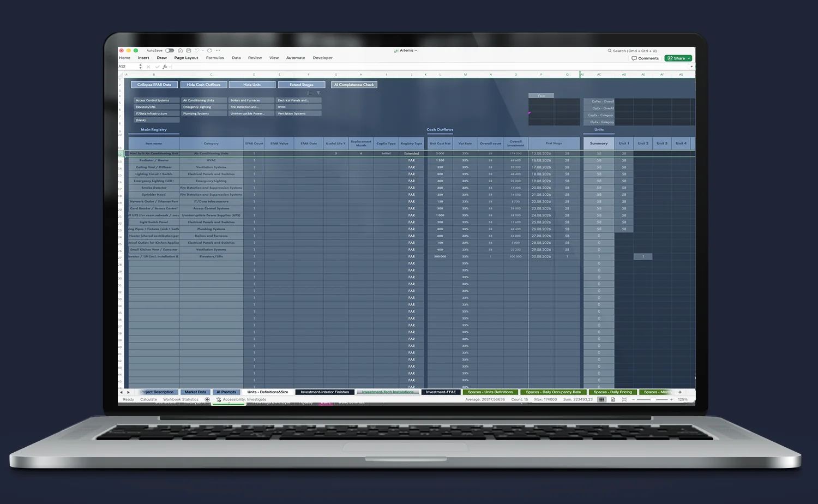The width and height of the screenshot is (818, 504).
Task: Select Page Layout view icon in status bar
Action: [x=613, y=400]
